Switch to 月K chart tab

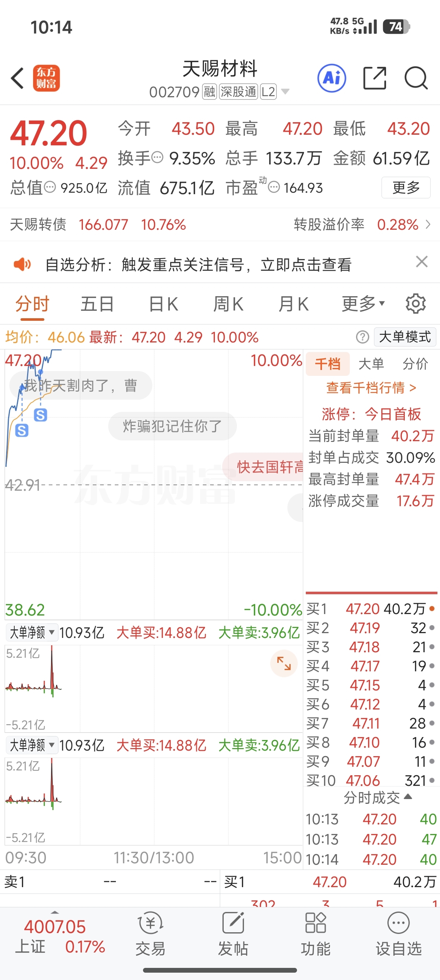(293, 304)
